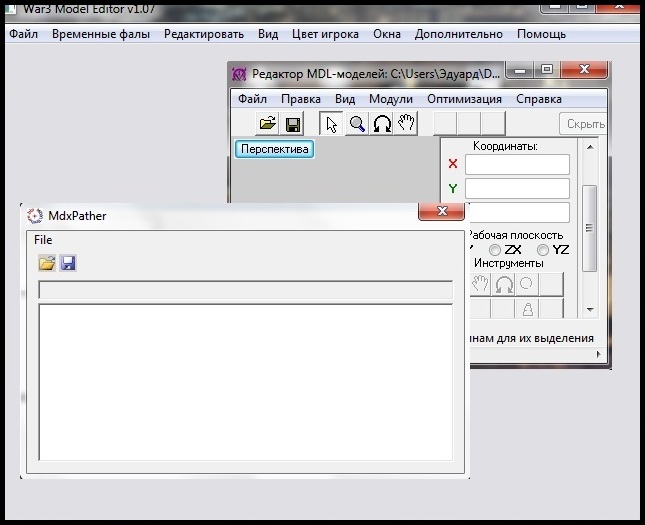Click the Скрыть button

(x=583, y=123)
